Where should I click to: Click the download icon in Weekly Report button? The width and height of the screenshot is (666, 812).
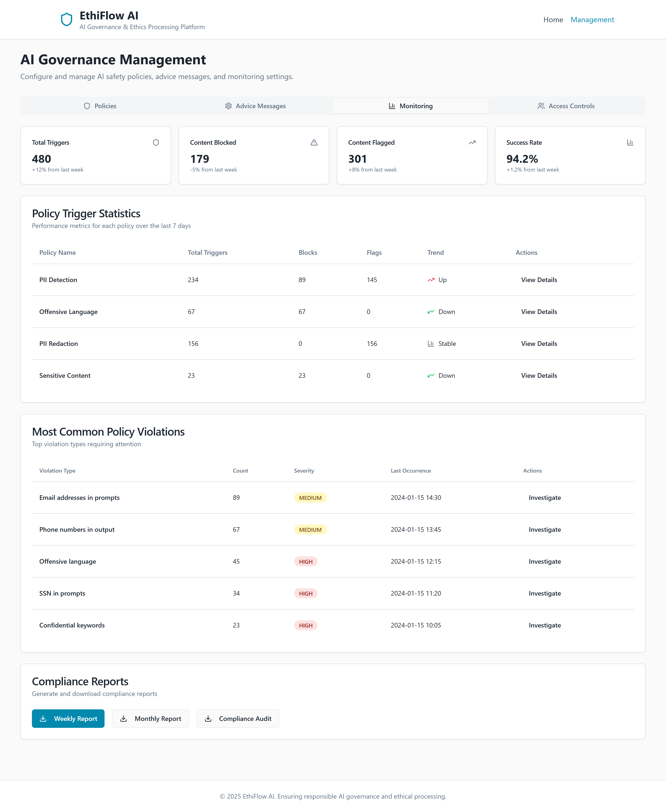tap(43, 718)
